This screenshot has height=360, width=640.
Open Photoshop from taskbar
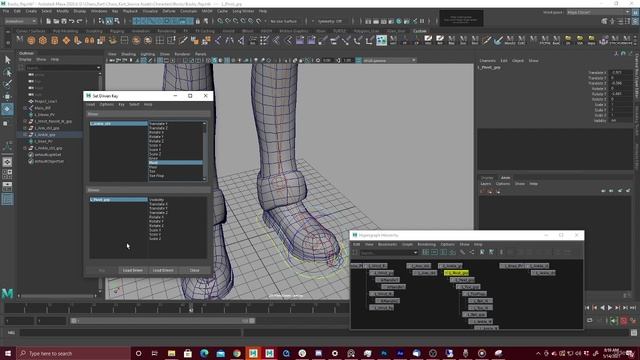384,353
